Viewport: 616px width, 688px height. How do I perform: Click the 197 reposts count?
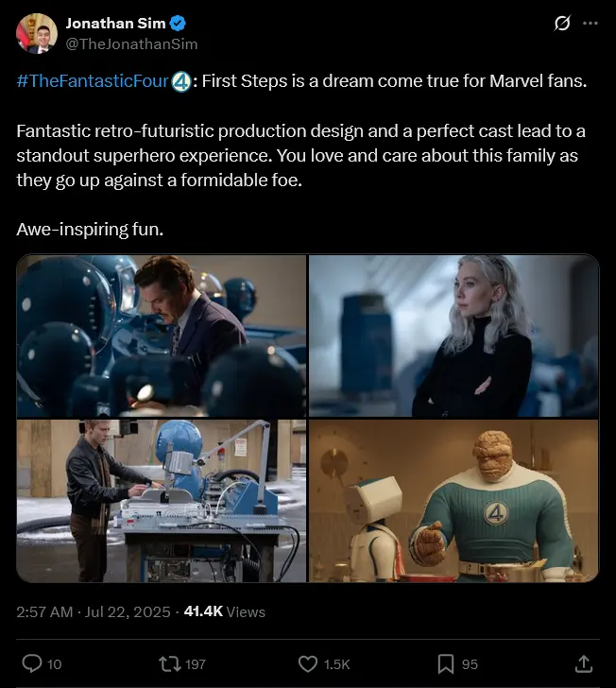coord(196,664)
